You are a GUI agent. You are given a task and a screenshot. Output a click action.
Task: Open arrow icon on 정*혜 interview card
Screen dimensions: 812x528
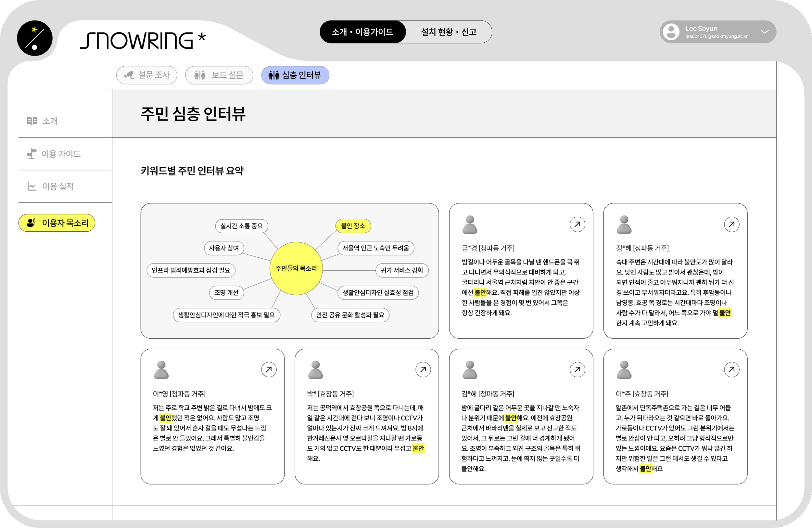click(731, 224)
